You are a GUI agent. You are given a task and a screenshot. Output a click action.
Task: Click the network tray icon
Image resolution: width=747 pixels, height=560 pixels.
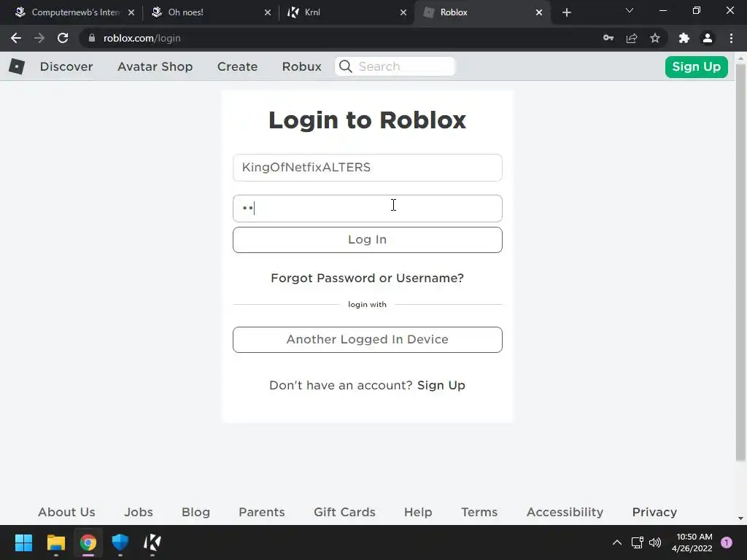pyautogui.click(x=637, y=542)
